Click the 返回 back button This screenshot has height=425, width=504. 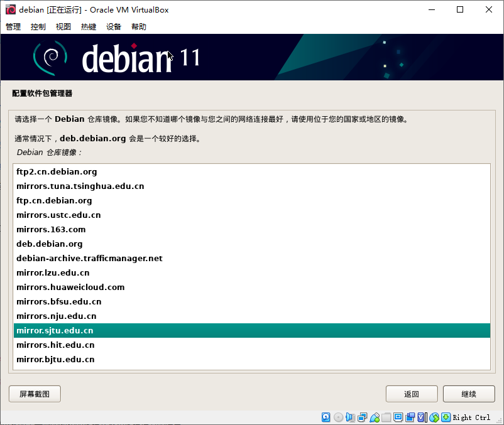pyautogui.click(x=412, y=394)
